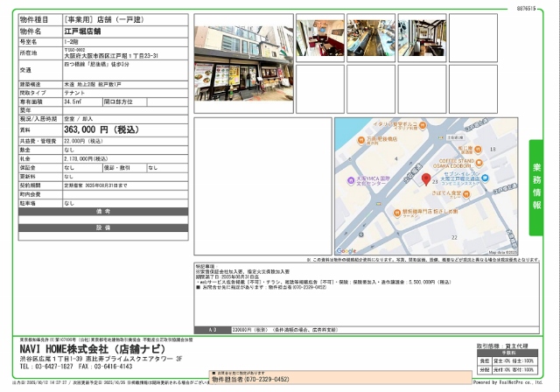Click the 備考 section header bar
The height and width of the screenshot is (392, 560).
click(x=103, y=212)
